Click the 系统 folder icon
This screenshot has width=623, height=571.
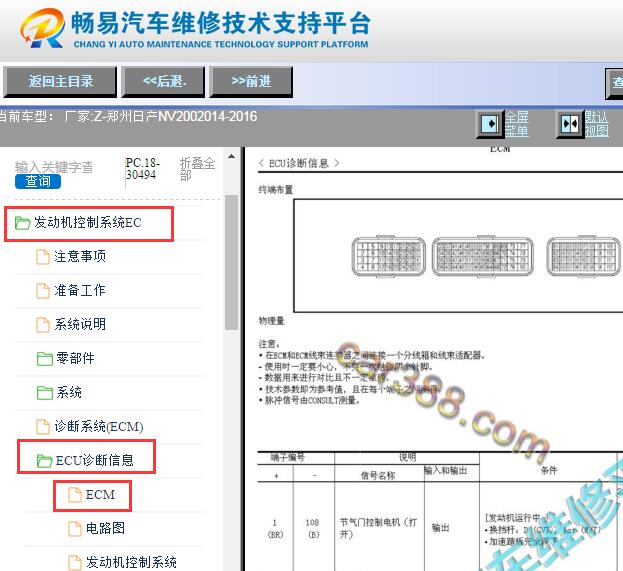[44, 393]
